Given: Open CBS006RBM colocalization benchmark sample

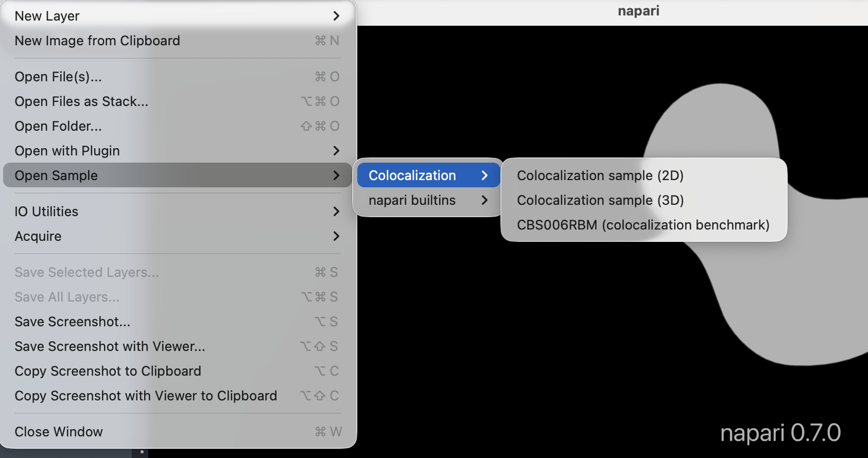Looking at the screenshot, I should (644, 225).
